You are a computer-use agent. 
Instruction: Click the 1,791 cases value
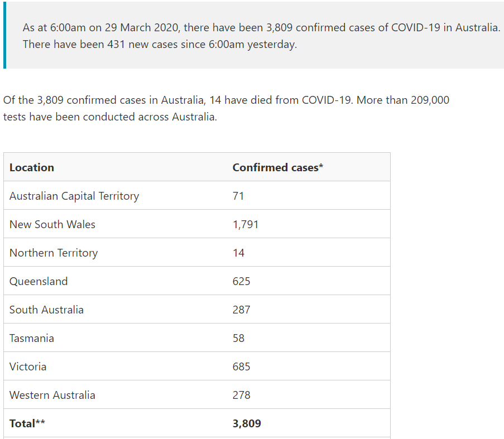point(246,224)
